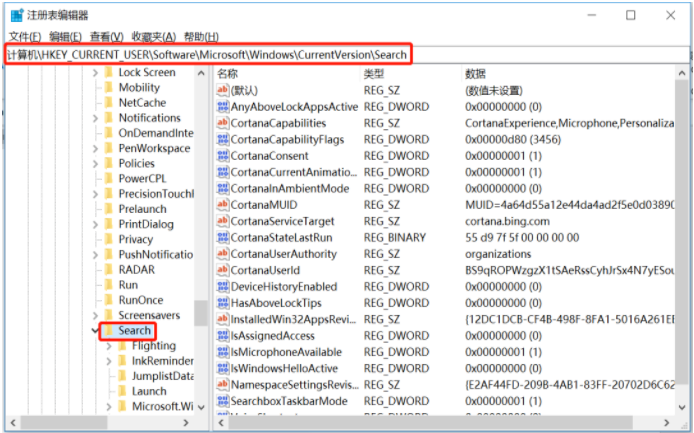Click the (默认) default value icon
This screenshot has height=433, width=694.
223,90
